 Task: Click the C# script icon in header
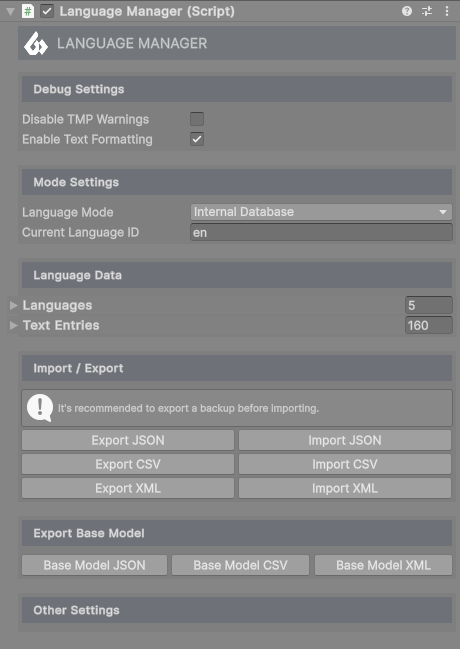point(28,11)
